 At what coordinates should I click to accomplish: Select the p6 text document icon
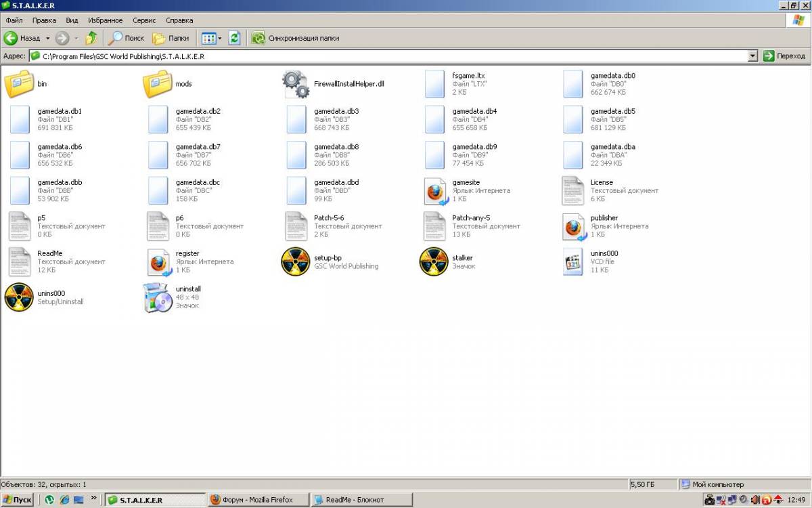[158, 226]
